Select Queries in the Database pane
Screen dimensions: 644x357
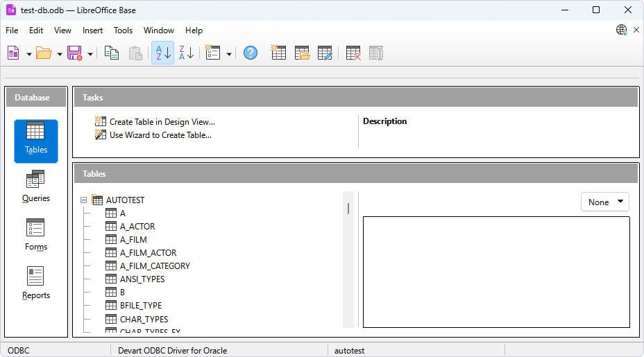36,186
